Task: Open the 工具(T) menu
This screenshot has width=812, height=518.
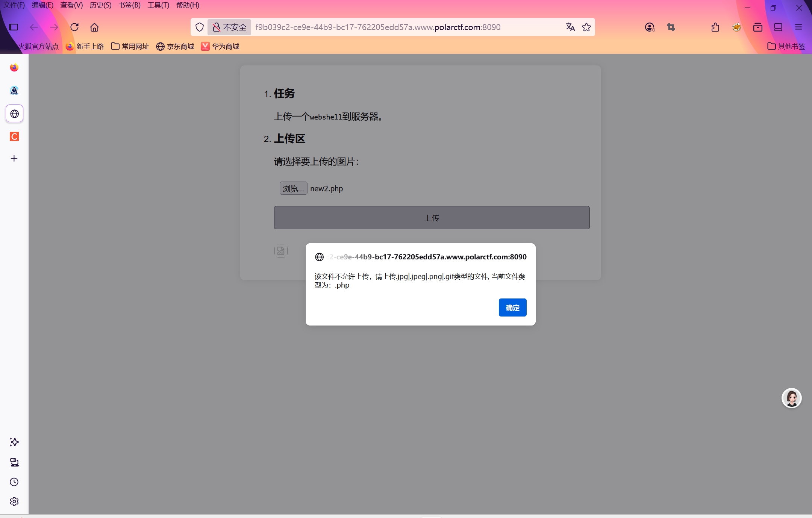Action: coord(158,5)
